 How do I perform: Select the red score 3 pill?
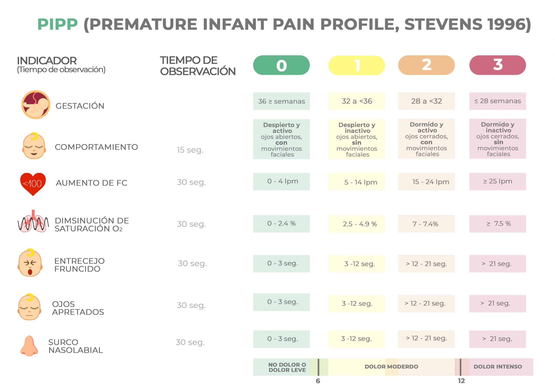497,65
